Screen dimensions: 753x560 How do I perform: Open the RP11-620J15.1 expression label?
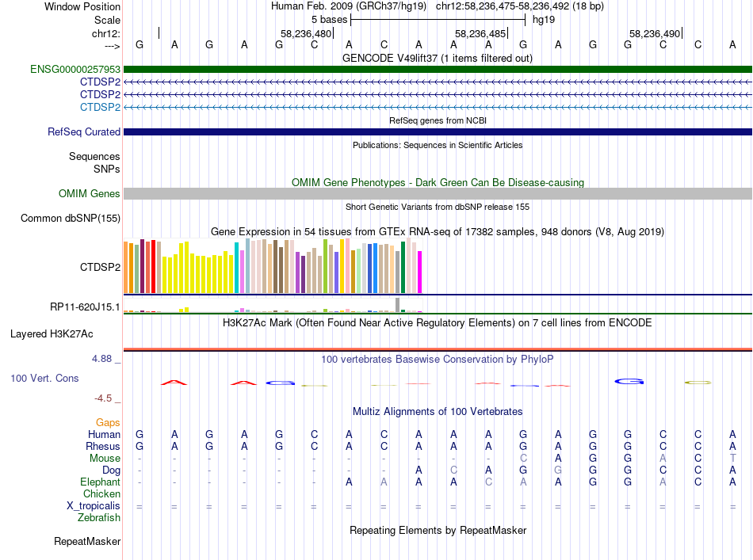tap(85, 307)
